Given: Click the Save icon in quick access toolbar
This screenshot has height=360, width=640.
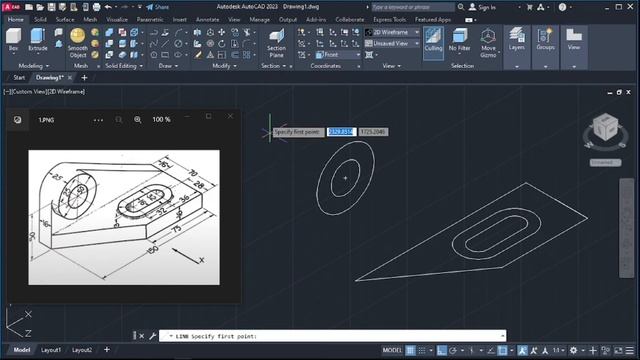Looking at the screenshot, I should (51, 7).
